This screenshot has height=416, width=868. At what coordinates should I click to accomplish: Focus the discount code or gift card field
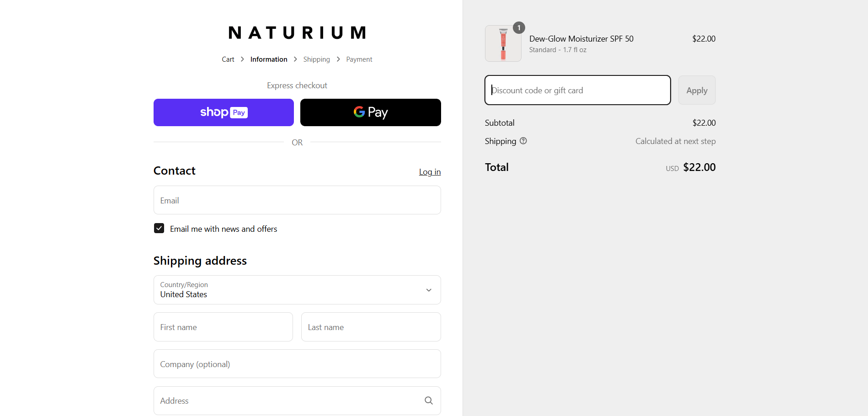(x=577, y=90)
